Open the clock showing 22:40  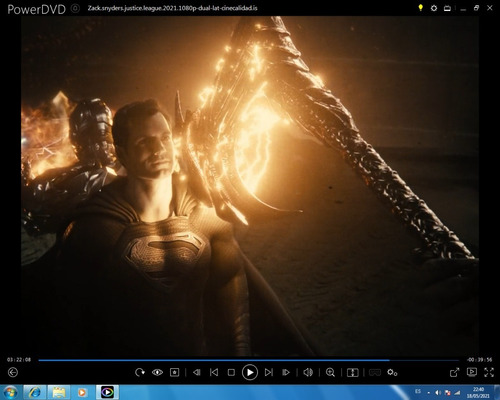478,392
